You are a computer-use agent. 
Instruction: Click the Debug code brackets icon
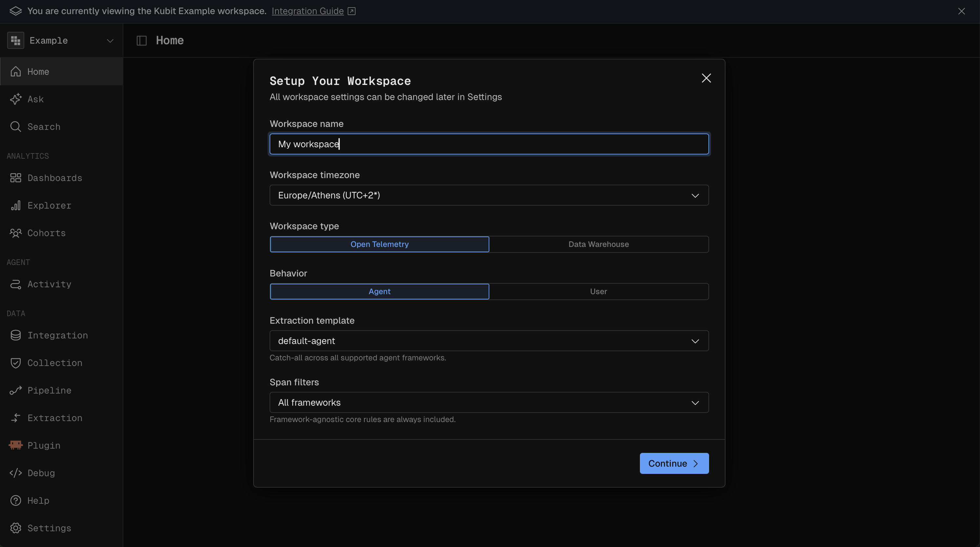point(16,473)
